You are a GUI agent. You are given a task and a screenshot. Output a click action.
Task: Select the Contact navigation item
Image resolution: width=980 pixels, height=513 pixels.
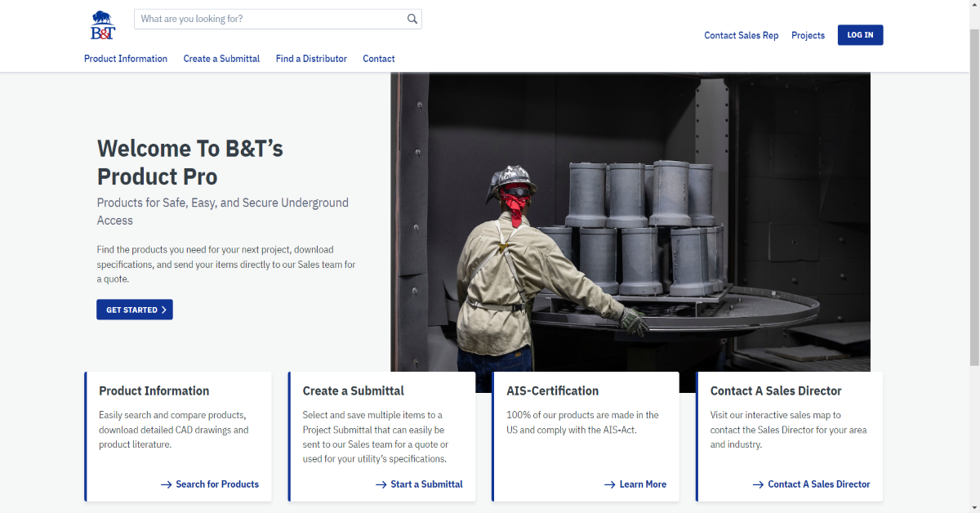pyautogui.click(x=379, y=59)
